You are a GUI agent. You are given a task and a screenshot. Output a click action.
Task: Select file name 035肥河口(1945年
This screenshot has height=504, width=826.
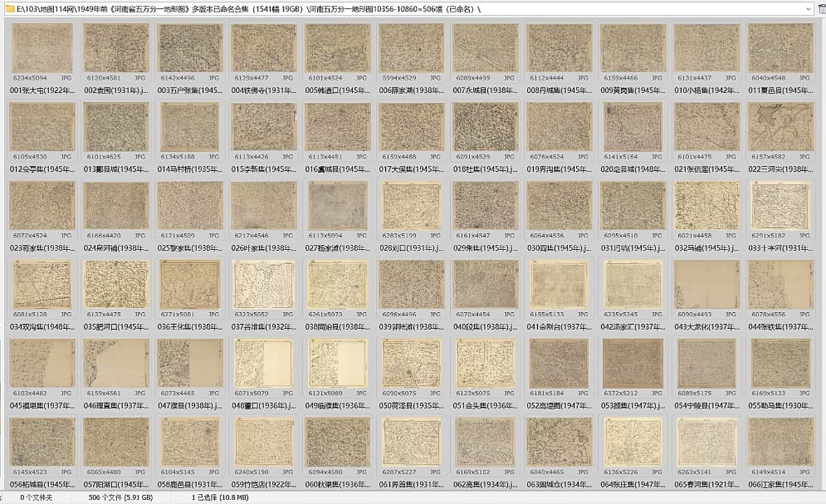(x=116, y=327)
